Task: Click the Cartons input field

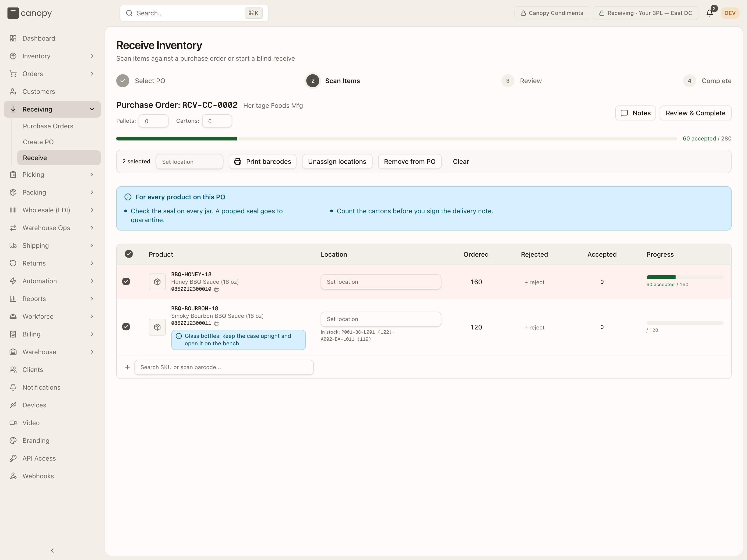Action: point(217,121)
